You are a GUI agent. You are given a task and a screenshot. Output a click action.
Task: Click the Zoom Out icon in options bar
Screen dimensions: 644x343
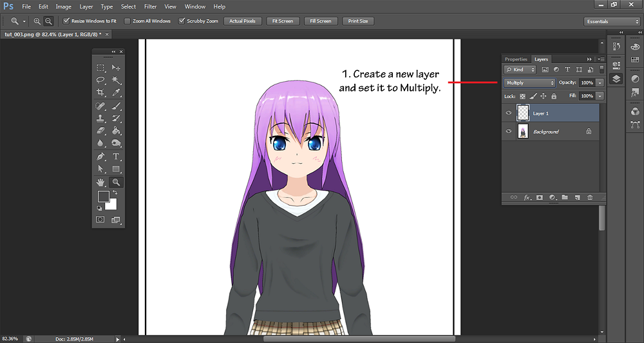tap(48, 21)
